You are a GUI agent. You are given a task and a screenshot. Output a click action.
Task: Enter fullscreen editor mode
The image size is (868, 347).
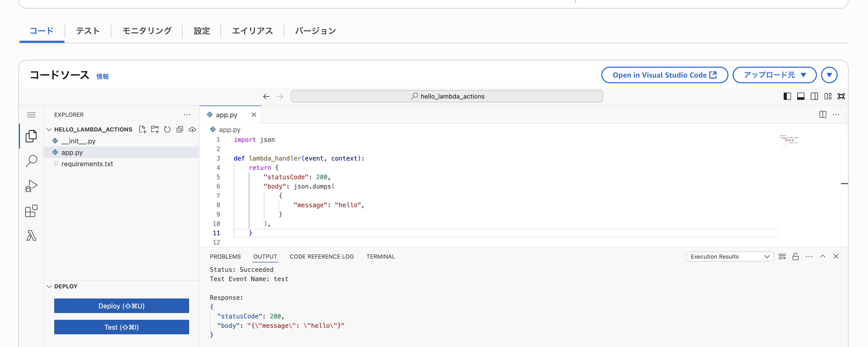pos(841,96)
